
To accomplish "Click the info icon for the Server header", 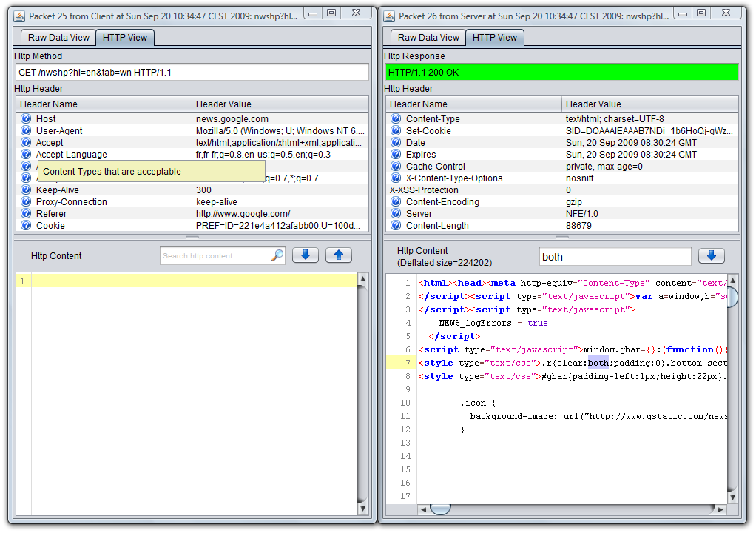I will [x=396, y=214].
